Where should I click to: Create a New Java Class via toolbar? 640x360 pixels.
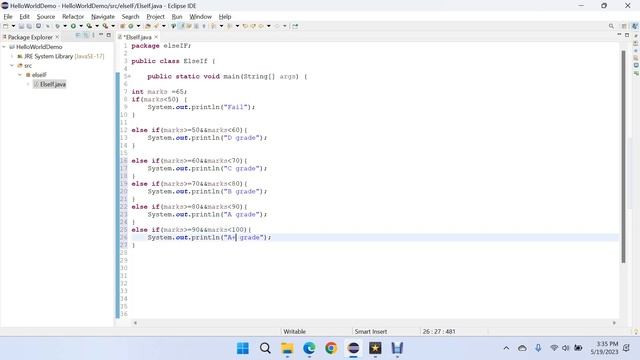[x=131, y=26]
